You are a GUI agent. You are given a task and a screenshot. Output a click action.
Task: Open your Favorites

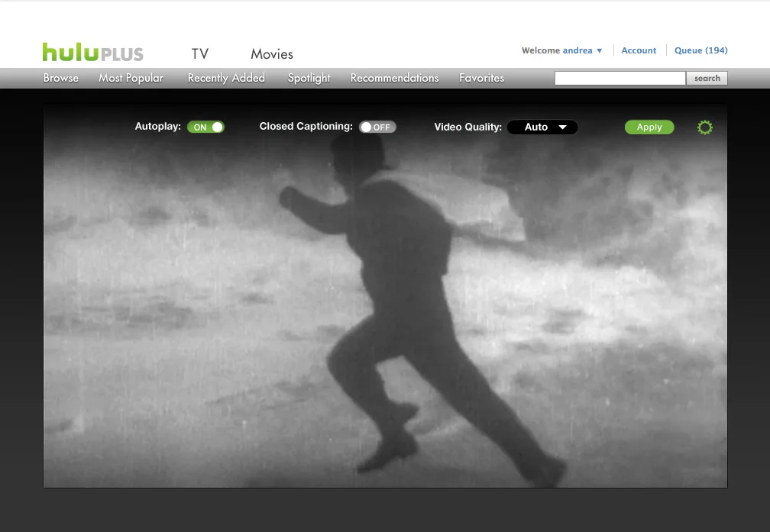(481, 78)
